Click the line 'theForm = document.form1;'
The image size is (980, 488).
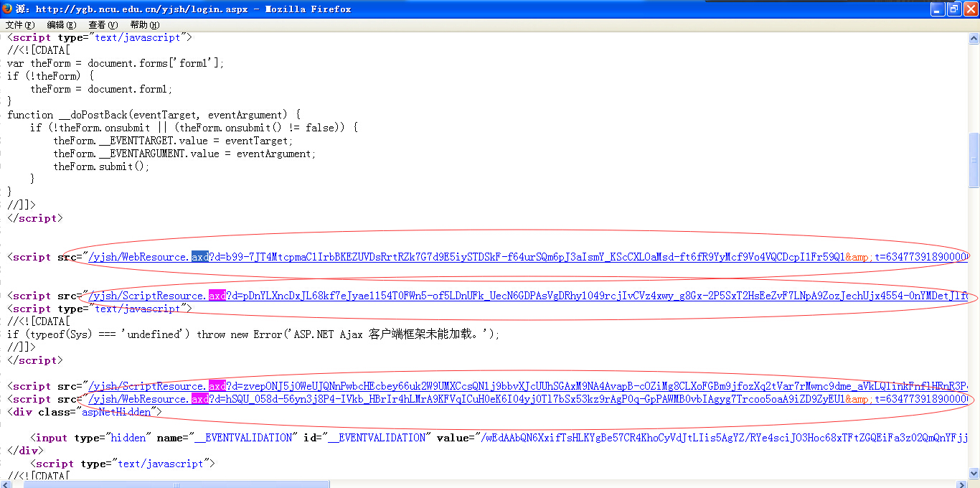(x=101, y=89)
